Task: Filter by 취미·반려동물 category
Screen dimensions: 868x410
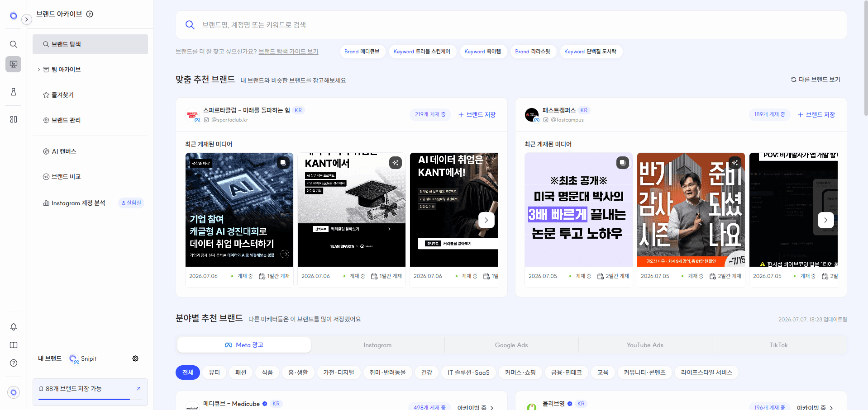Action: pos(388,372)
